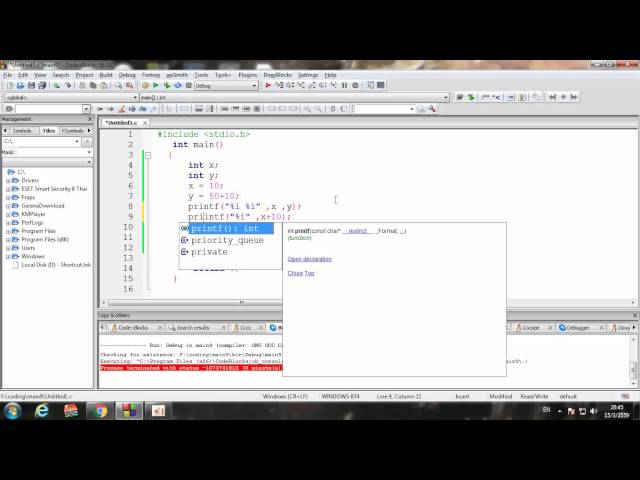This screenshot has width=640, height=480.
Task: Open the Build menu
Action: tap(106, 75)
